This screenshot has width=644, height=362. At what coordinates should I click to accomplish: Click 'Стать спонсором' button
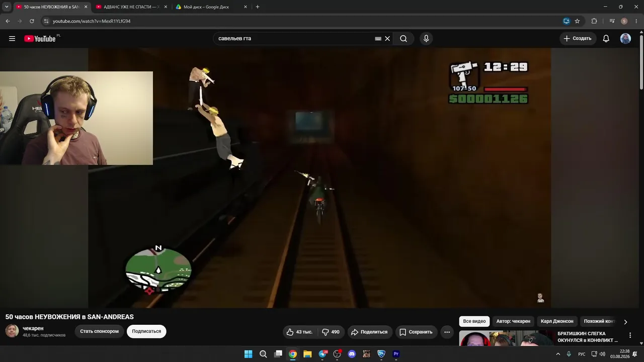[99, 332]
